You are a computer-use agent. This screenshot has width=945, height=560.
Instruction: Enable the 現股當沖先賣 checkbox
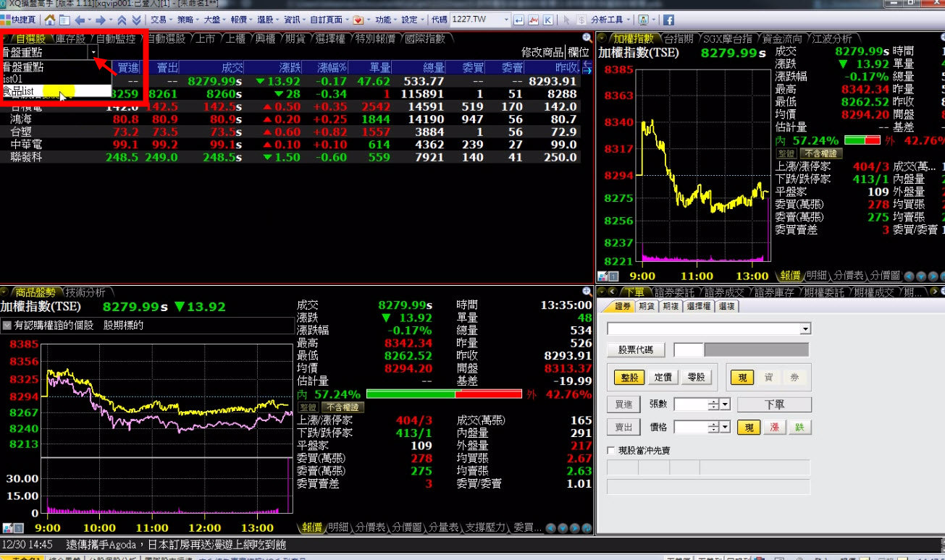tap(611, 451)
